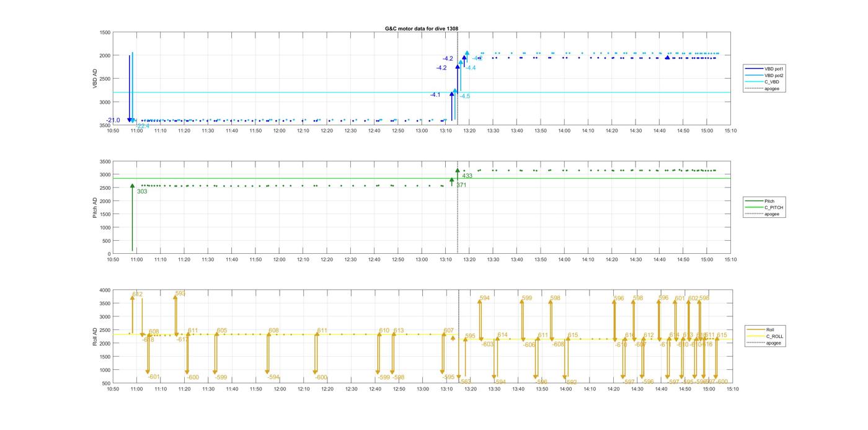Select the 'VBD AD' y-axis label
Image resolution: width=868 pixels, height=430 pixels.
coord(95,78)
